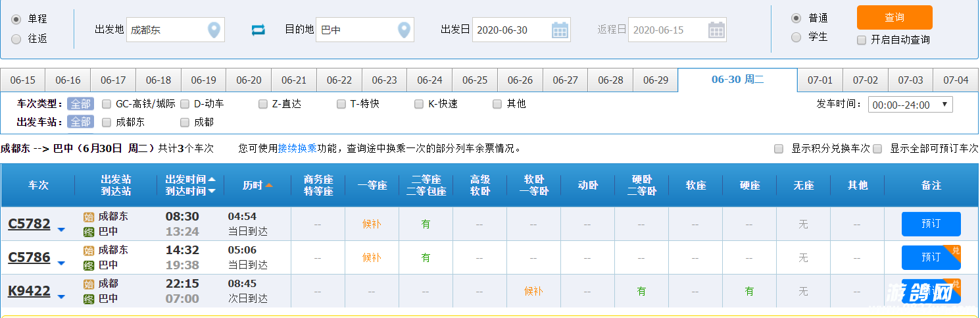The width and height of the screenshot is (980, 318).
Task: Click the location pin icon in departure field
Action: pos(214,30)
